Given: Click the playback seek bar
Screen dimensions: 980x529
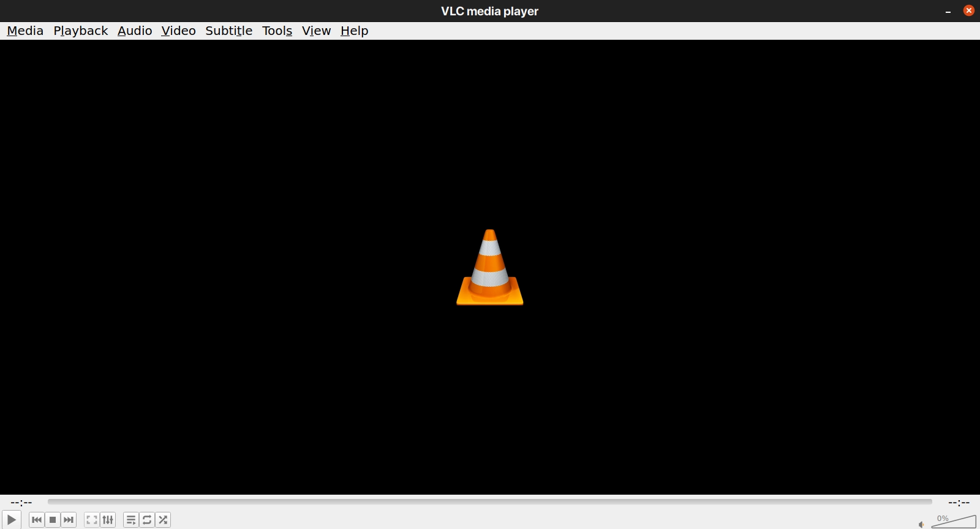Looking at the screenshot, I should tap(490, 502).
